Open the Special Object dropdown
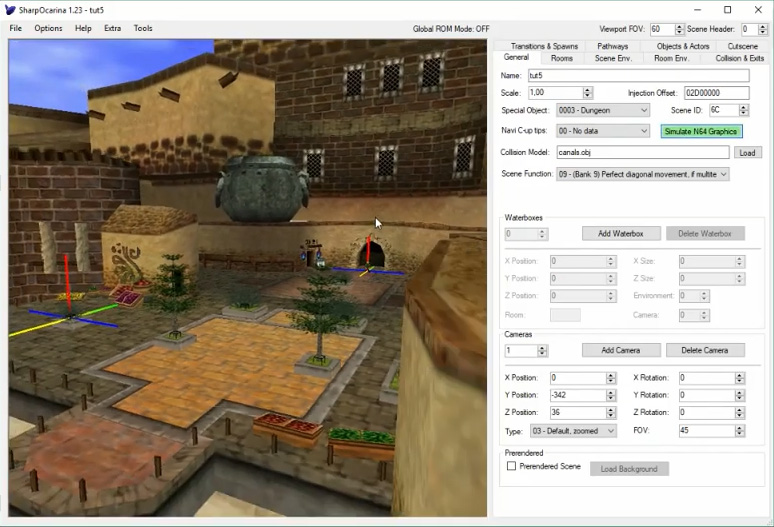 pos(603,110)
